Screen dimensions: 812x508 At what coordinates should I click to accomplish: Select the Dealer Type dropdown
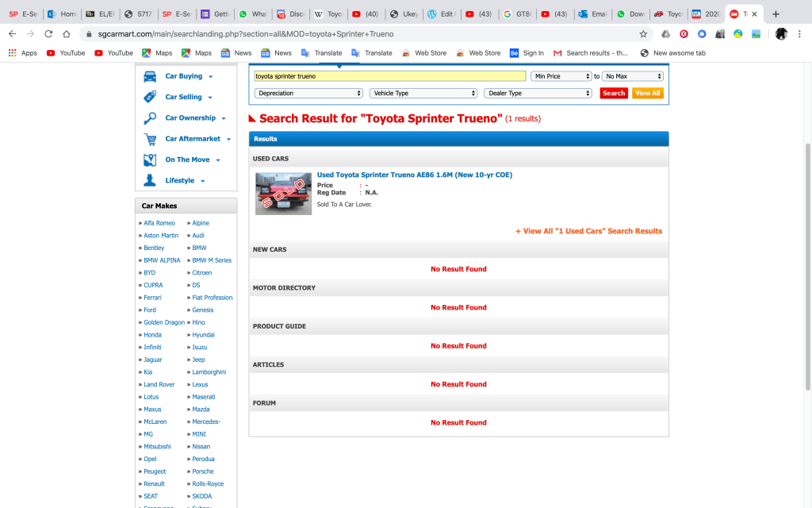pos(538,93)
